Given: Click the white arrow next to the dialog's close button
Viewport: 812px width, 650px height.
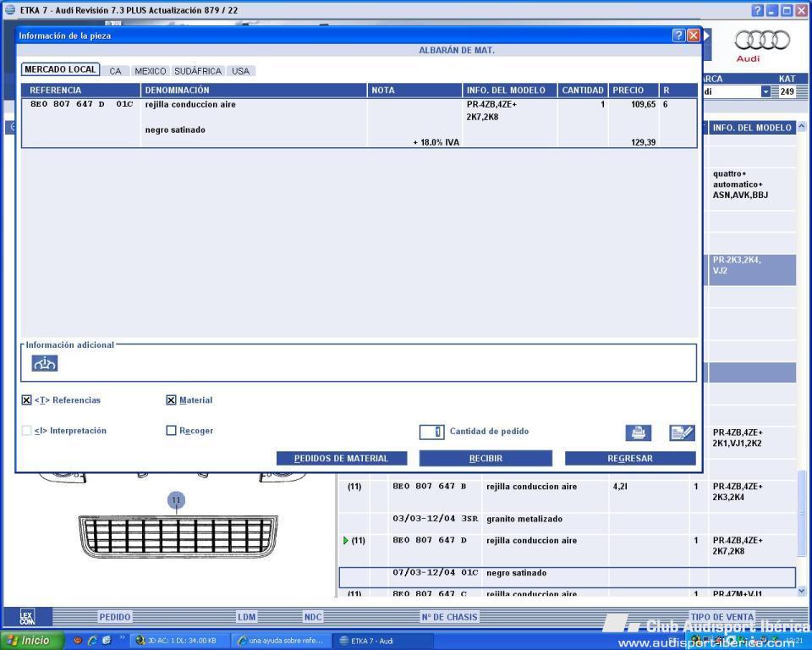Looking at the screenshot, I should coord(706,36).
